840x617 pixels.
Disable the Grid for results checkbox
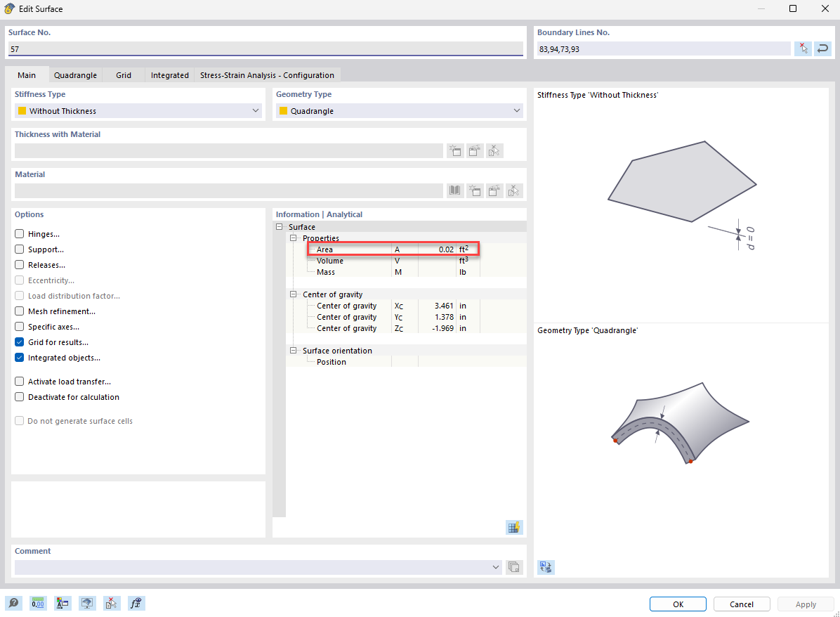[x=18, y=342]
